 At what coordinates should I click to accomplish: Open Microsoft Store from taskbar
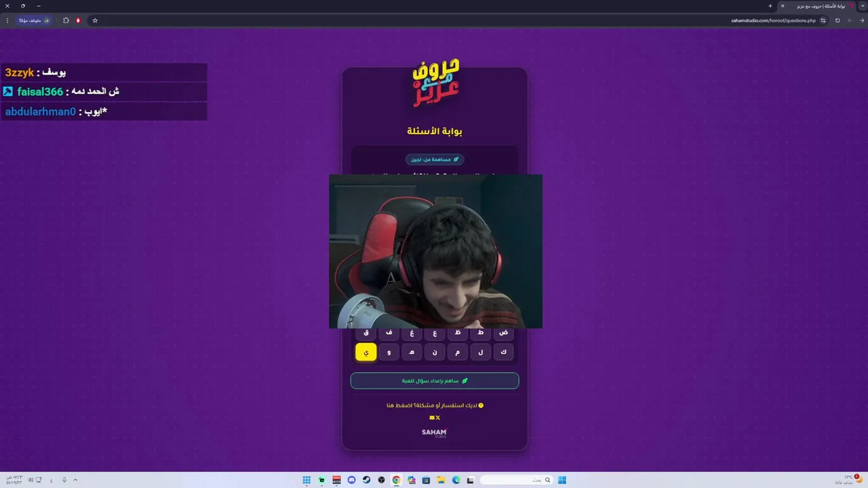pyautogui.click(x=426, y=480)
